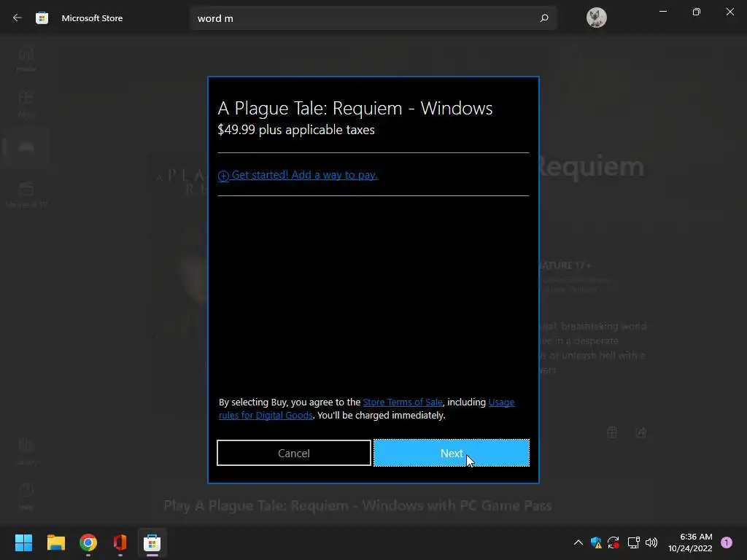Open Windows Security tray icon
The width and height of the screenshot is (747, 560).
click(595, 542)
